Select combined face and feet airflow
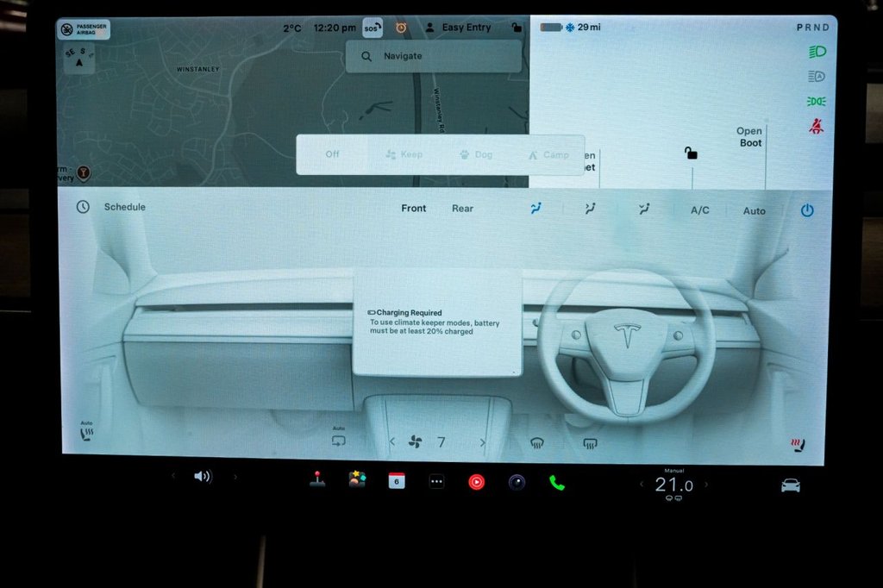Screen dimensions: 883x588 pyautogui.click(x=590, y=208)
